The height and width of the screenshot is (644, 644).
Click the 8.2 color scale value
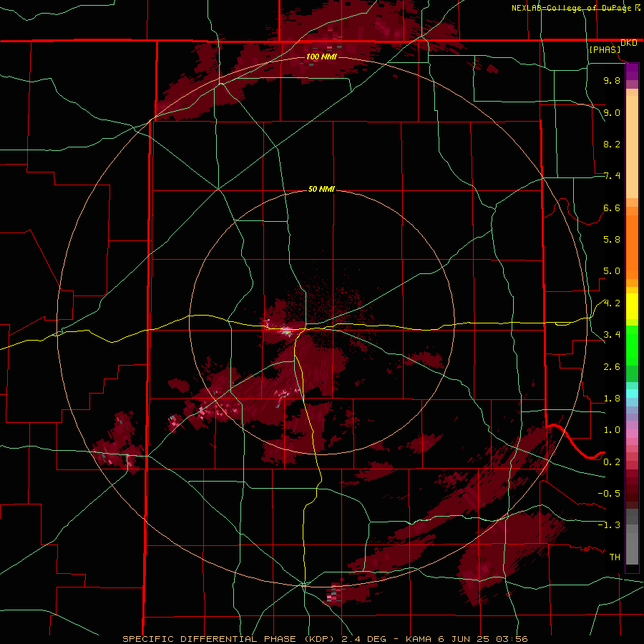[x=612, y=144]
